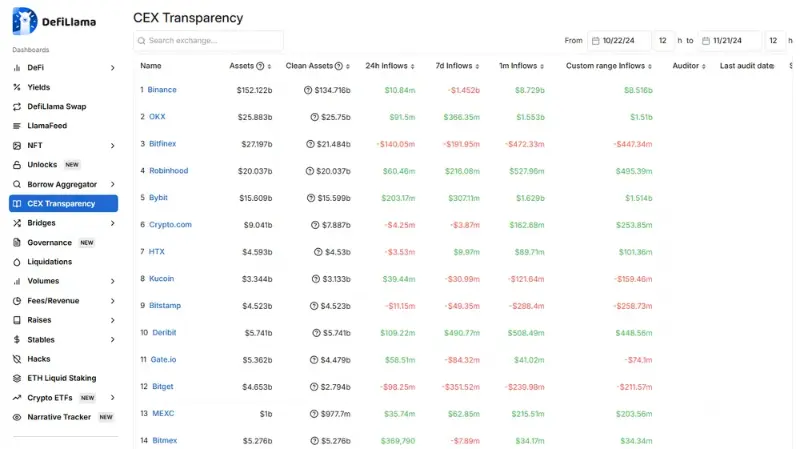This screenshot has height=449, width=800.
Task: Click the CEX Transparency book icon
Action: coord(17,204)
